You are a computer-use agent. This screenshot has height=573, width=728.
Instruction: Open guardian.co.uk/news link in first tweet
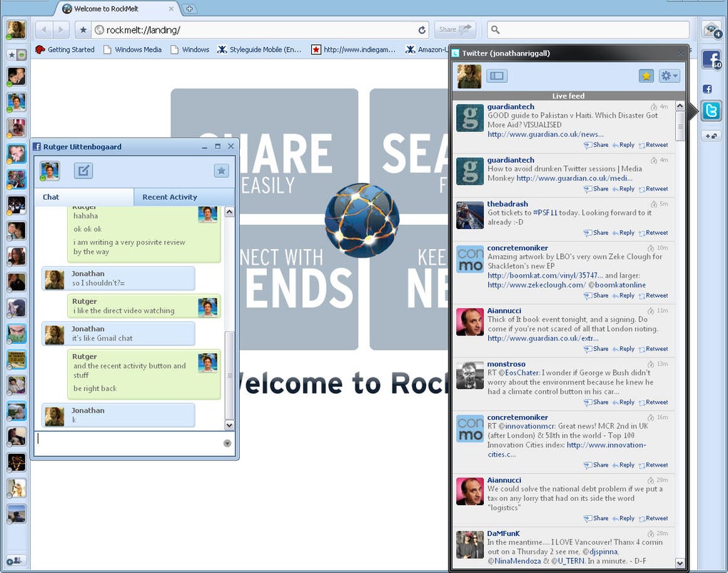coord(545,134)
